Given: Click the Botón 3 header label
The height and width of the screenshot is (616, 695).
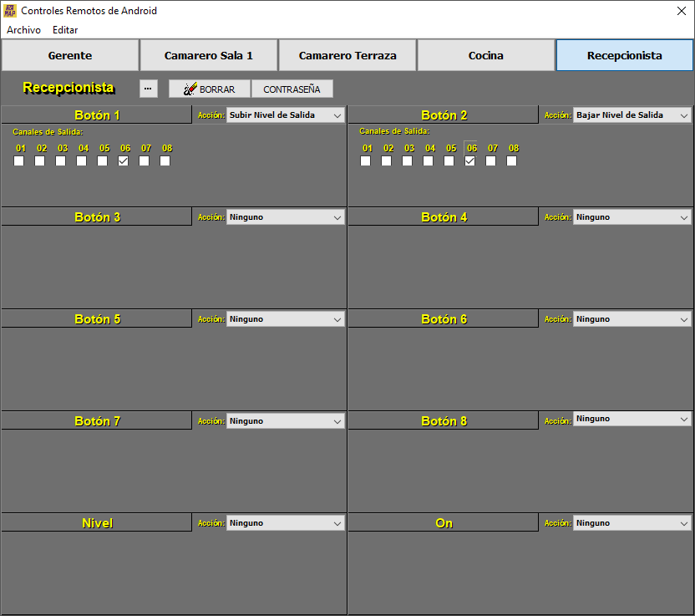Looking at the screenshot, I should pos(97,217).
